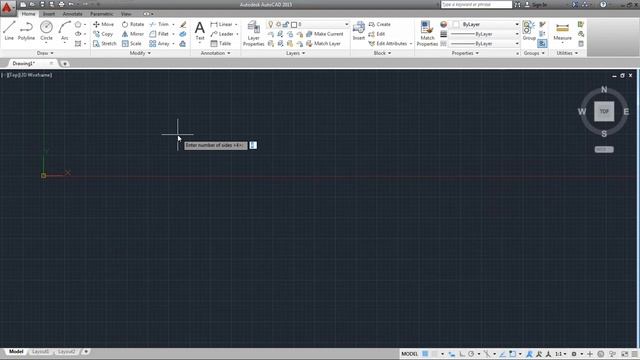Open Layer Properties manager

(253, 33)
